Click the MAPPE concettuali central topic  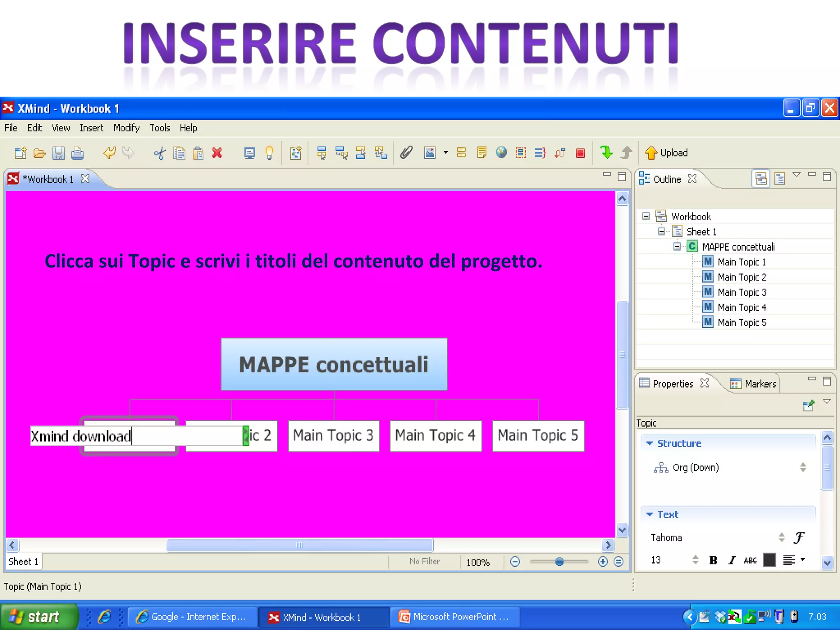coord(334,364)
